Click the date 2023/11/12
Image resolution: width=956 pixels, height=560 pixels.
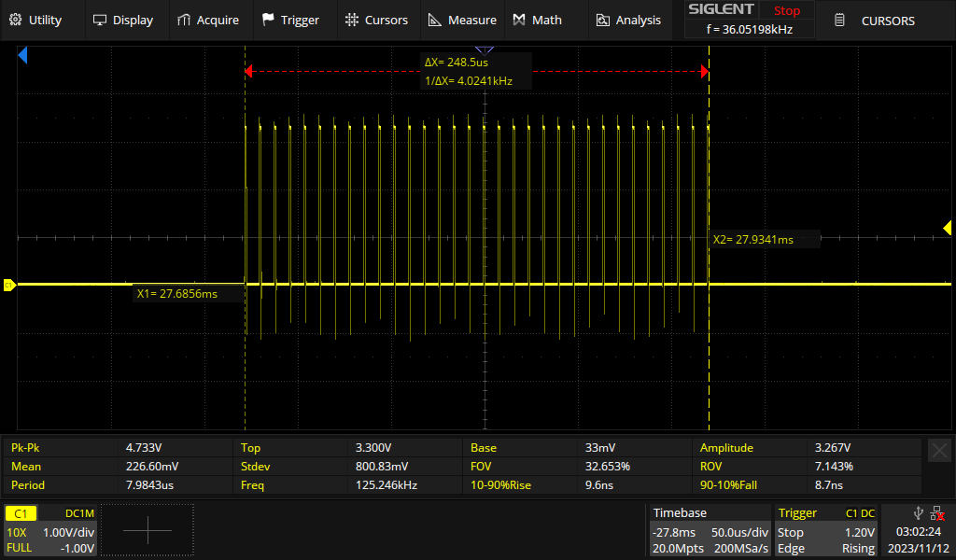coord(918,549)
